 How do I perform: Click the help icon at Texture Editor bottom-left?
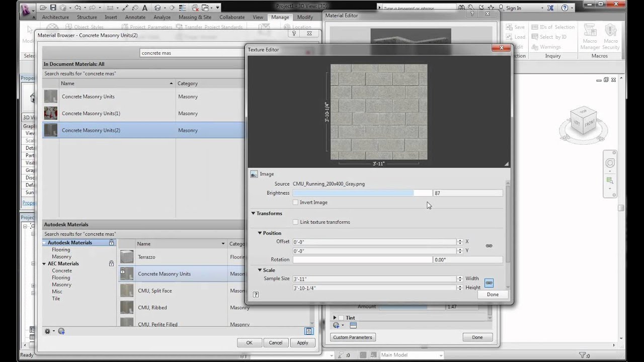256,295
